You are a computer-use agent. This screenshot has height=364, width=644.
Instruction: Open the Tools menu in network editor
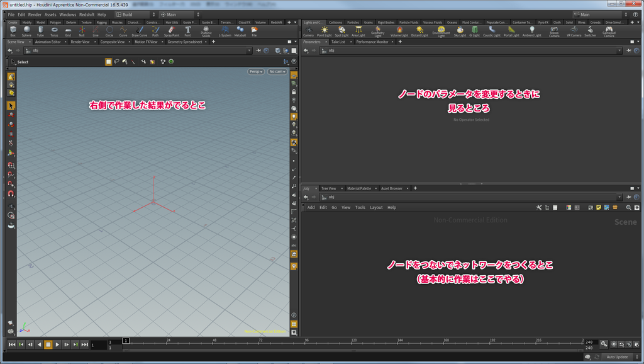(360, 208)
